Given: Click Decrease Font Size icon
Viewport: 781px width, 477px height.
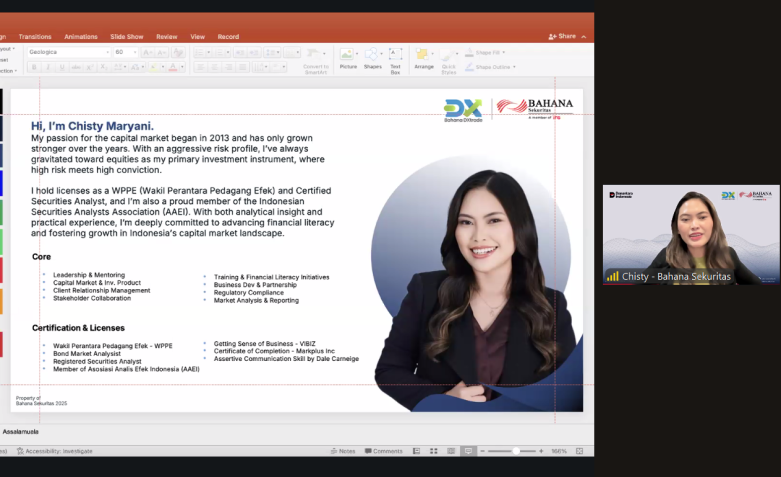Looking at the screenshot, I should tap(161, 52).
